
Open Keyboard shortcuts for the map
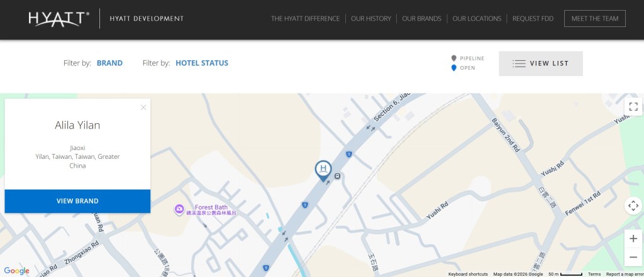[x=468, y=274]
